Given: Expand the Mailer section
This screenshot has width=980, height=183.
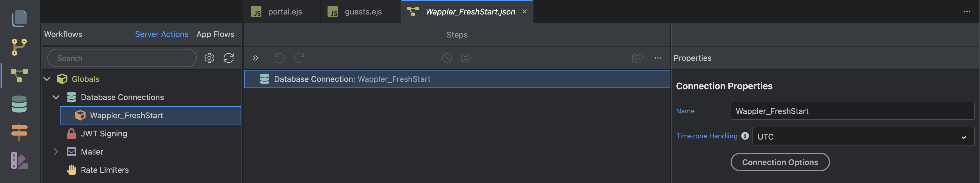Looking at the screenshot, I should pyautogui.click(x=56, y=151).
